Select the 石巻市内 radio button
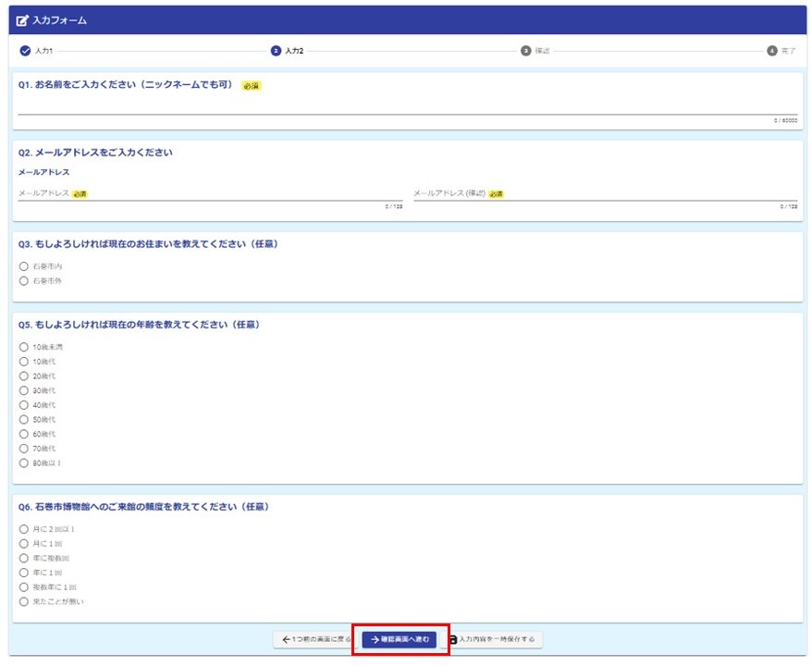The height and width of the screenshot is (666, 812). (24, 266)
